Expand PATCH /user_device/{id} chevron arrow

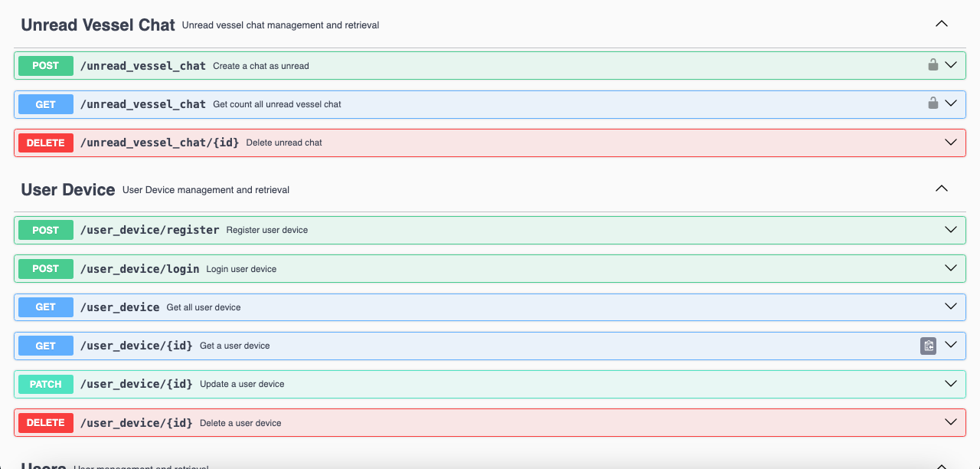(951, 384)
